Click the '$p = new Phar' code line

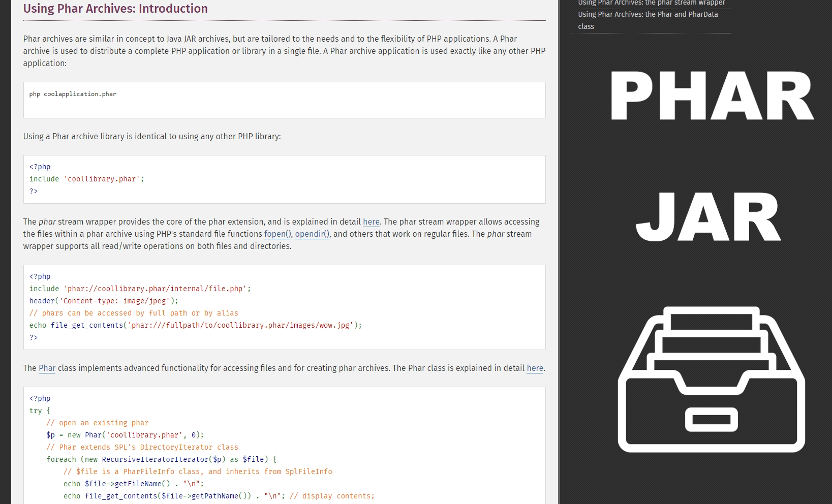click(125, 435)
